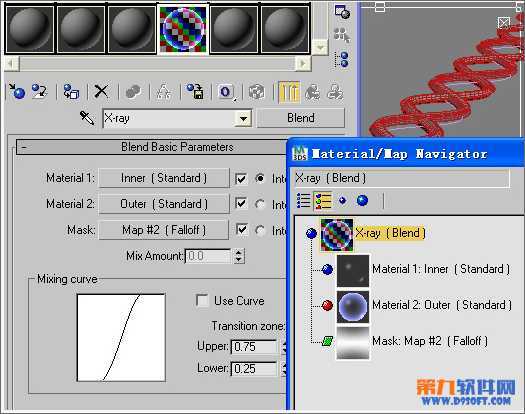Click Mix Amount value field
Viewport: 525px width, 414px height.
tap(208, 256)
